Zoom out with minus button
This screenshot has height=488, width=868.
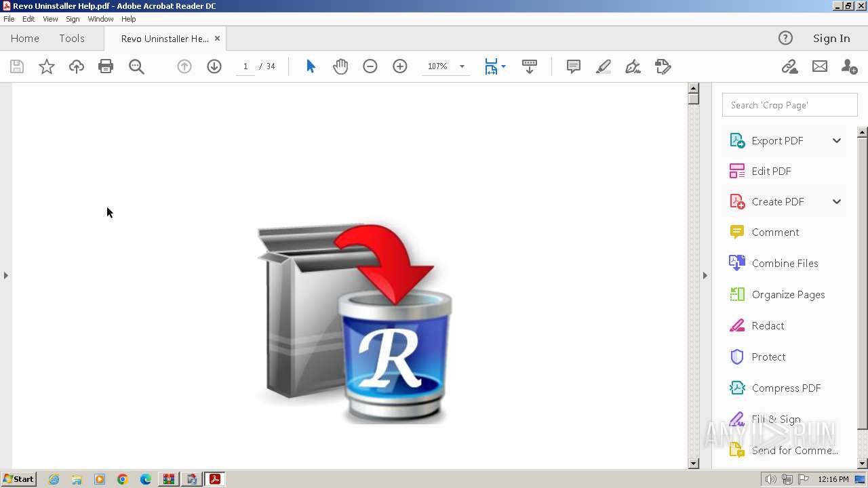[x=370, y=66]
